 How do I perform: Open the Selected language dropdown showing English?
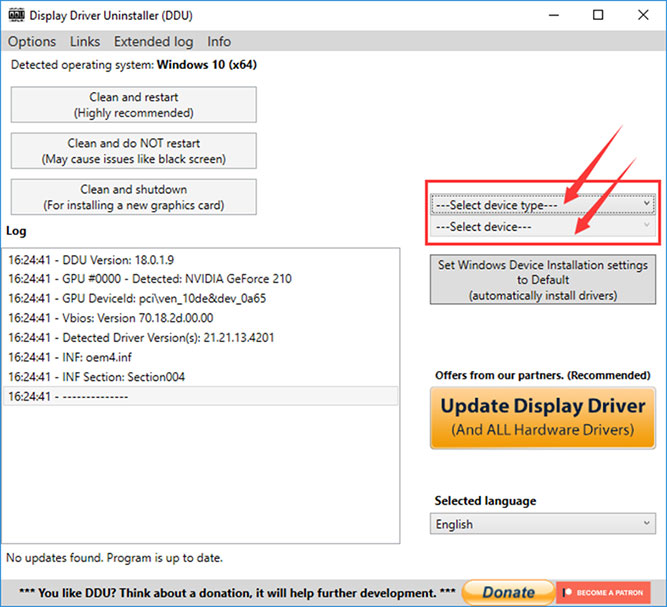pos(543,524)
